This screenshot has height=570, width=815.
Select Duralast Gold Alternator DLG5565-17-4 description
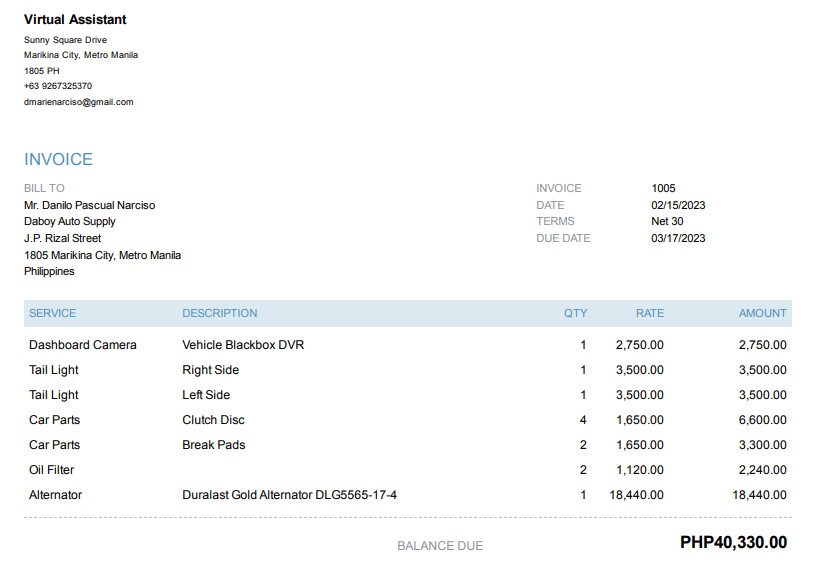[290, 495]
